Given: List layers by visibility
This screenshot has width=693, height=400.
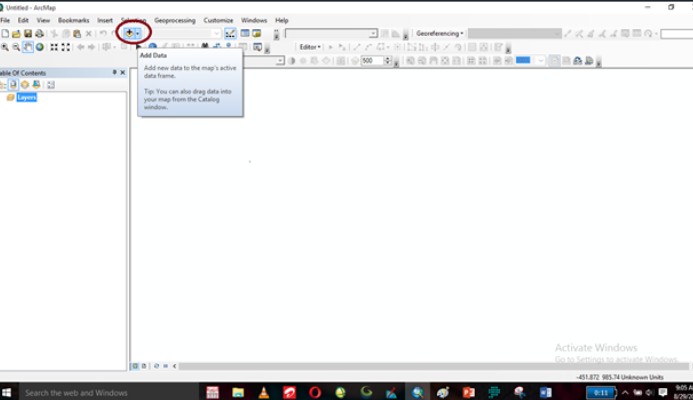Looking at the screenshot, I should click(x=25, y=85).
